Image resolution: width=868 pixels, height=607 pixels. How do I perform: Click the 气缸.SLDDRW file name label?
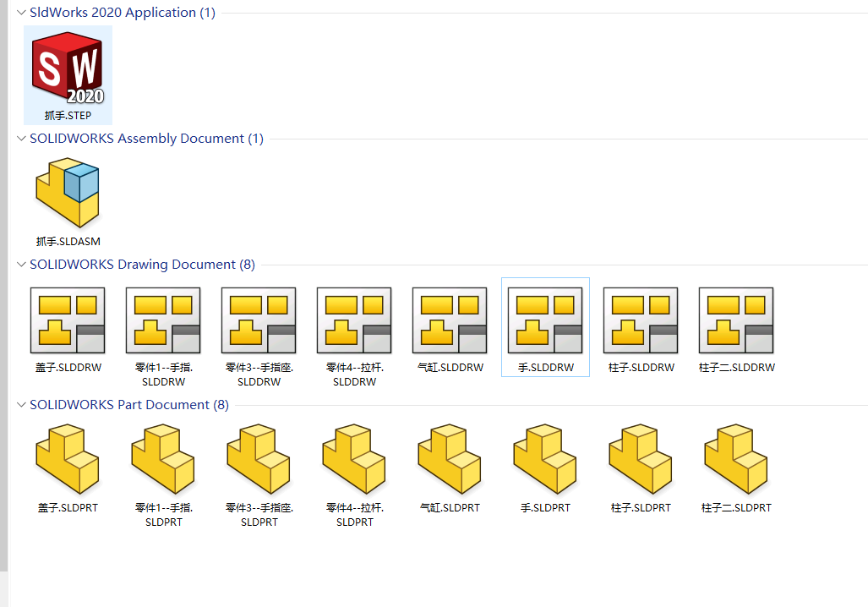tap(450, 367)
